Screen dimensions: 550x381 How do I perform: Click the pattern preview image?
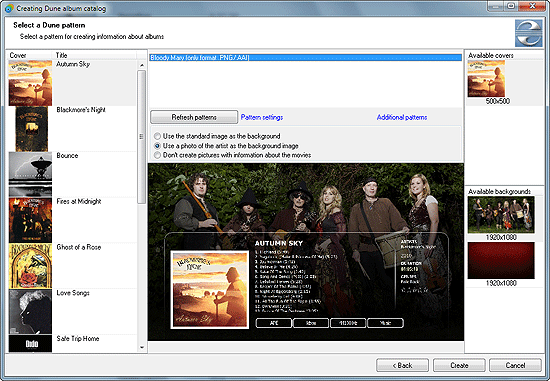coord(306,252)
